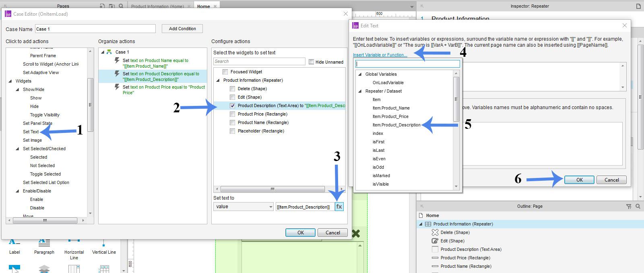
Task: Choose OnLoadVariable from Global Variables
Action: pyautogui.click(x=388, y=83)
